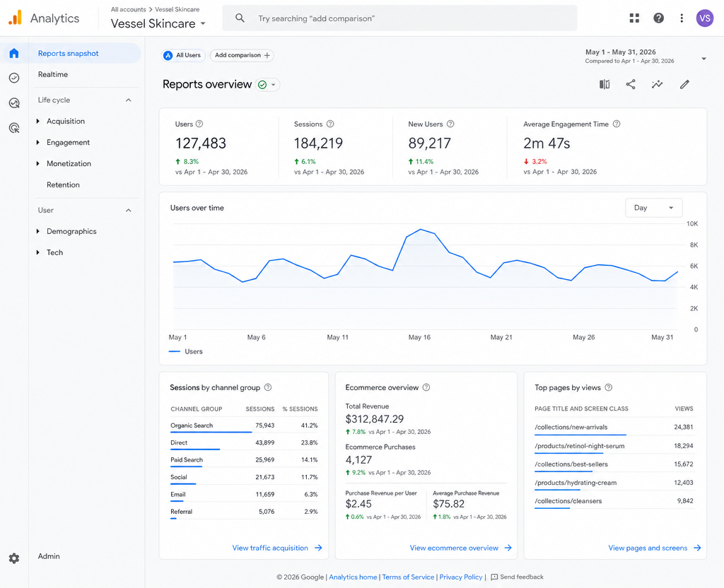The image size is (724, 588).
Task: Click the All Users comparison chip
Action: click(183, 55)
